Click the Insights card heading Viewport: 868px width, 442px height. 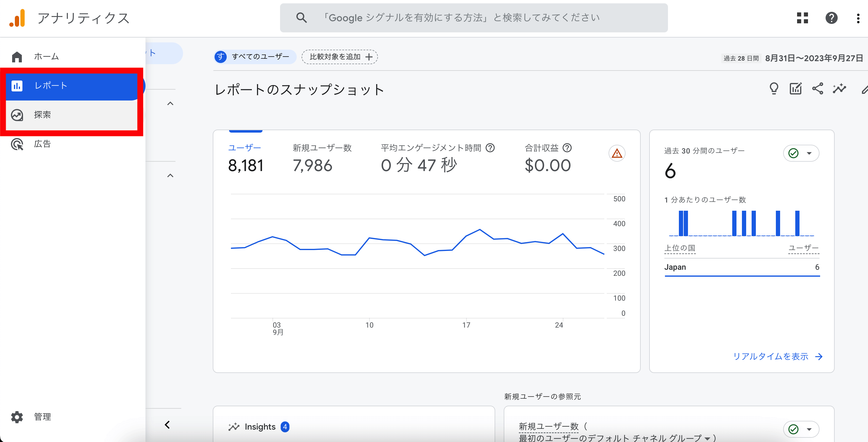[259, 427]
